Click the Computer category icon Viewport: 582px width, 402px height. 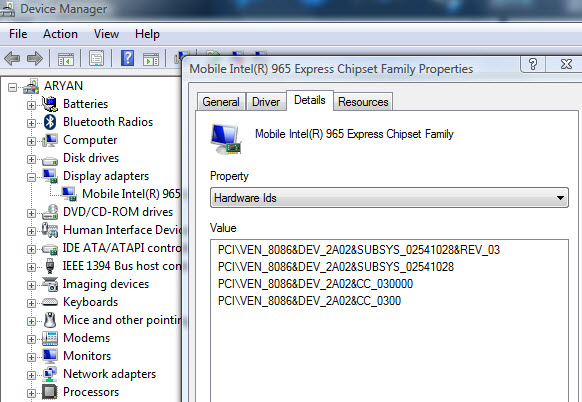tap(50, 140)
